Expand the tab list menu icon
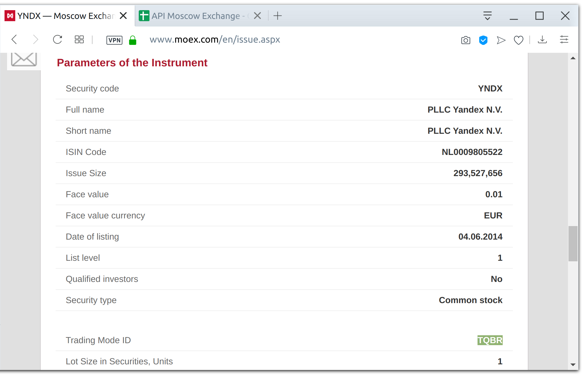 (x=487, y=16)
